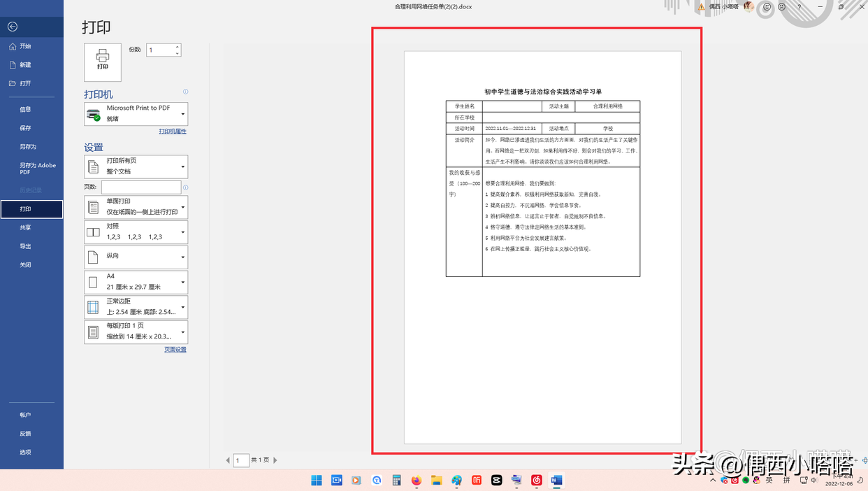The height and width of the screenshot is (491, 868).
Task: Open the A4 paper size dropdown
Action: click(136, 282)
